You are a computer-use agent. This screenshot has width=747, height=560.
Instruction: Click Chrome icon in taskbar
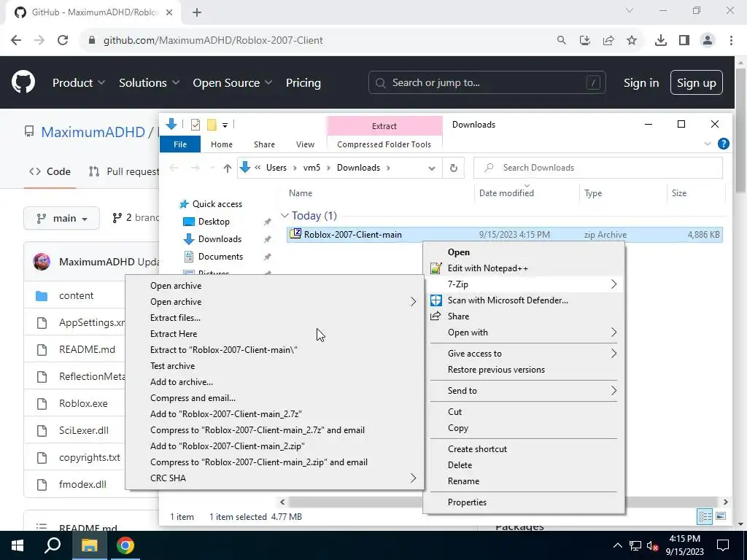pos(125,545)
